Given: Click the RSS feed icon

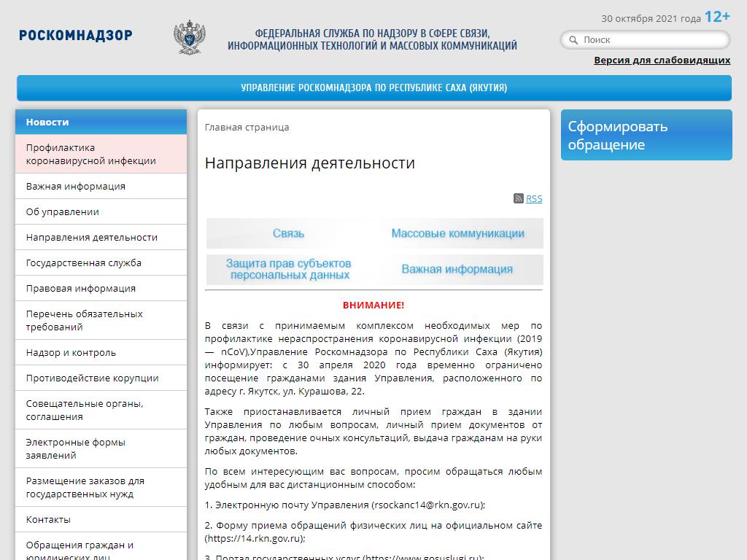Looking at the screenshot, I should (518, 198).
